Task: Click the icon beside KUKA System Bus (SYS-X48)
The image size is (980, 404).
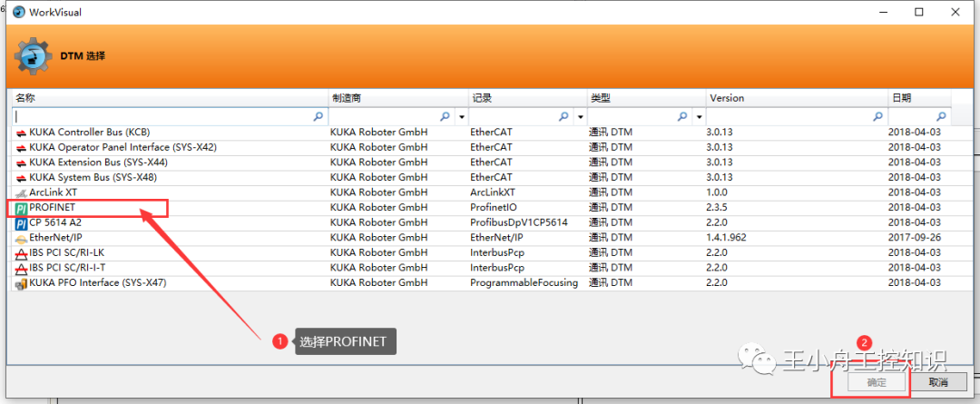Action: (21, 178)
